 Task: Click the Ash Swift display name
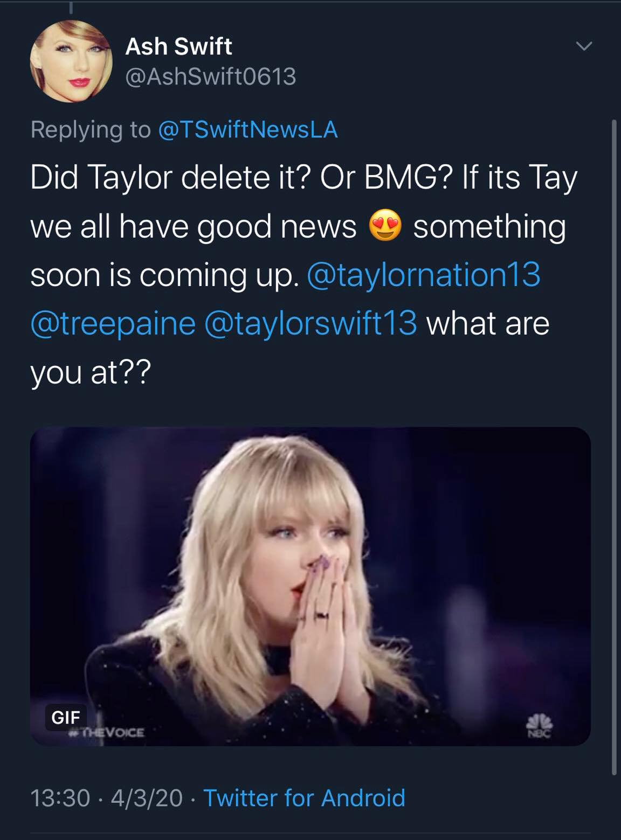point(178,46)
